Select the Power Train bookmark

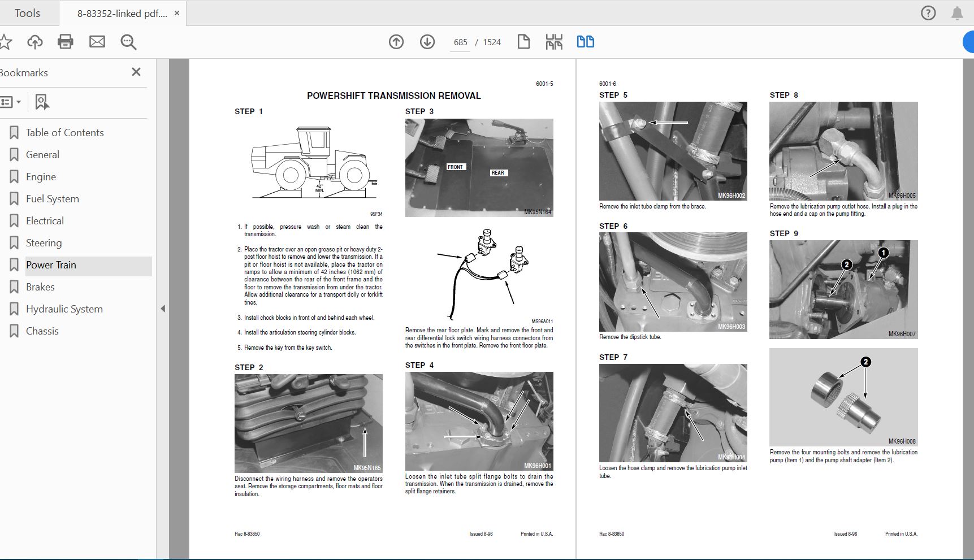(51, 265)
